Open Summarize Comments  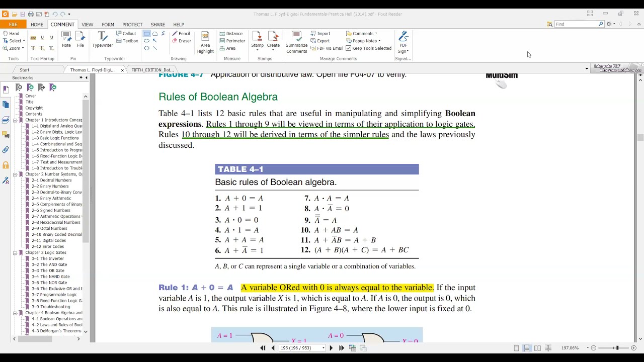296,42
